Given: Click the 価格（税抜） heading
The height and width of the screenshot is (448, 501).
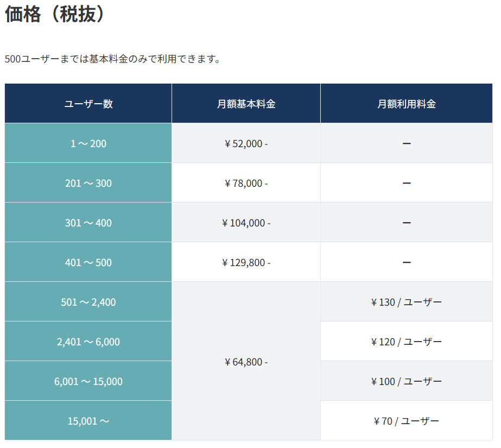Looking at the screenshot, I should 54,15.
